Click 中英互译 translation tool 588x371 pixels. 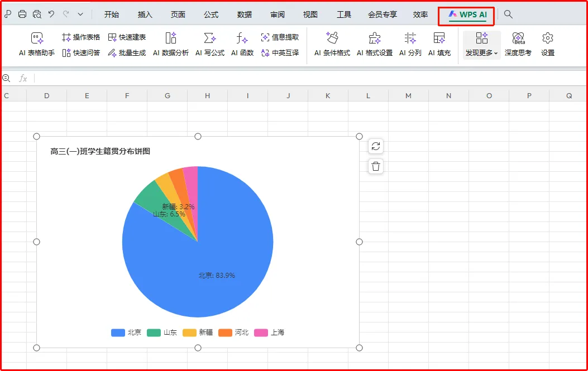click(x=280, y=53)
